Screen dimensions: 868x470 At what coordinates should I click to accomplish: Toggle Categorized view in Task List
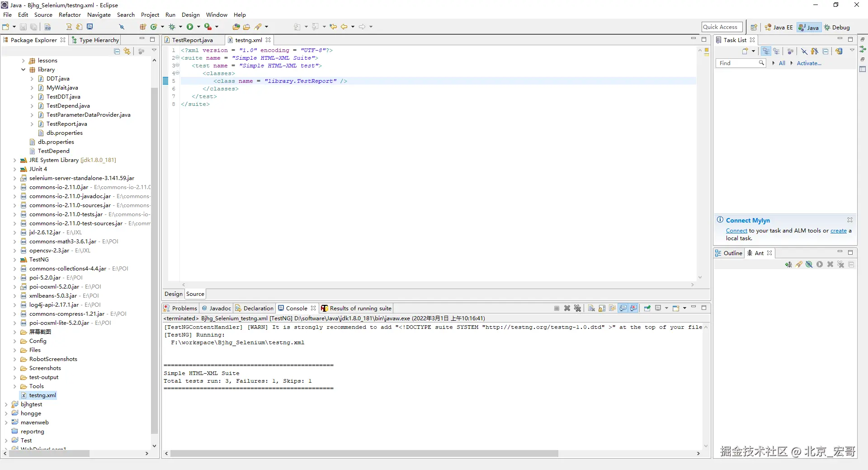click(x=766, y=51)
